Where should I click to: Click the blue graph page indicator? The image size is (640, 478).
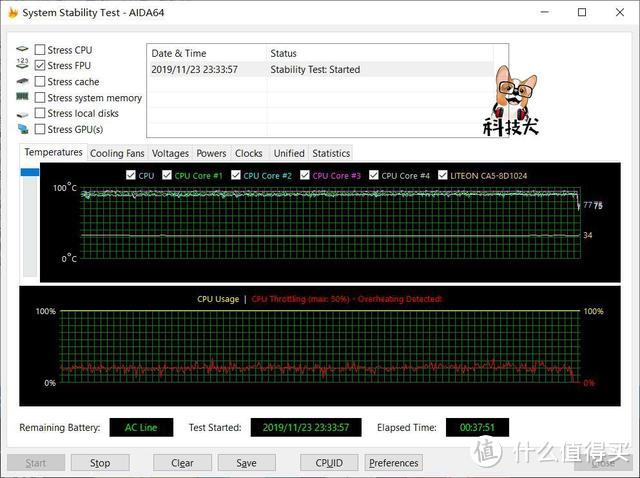point(30,172)
